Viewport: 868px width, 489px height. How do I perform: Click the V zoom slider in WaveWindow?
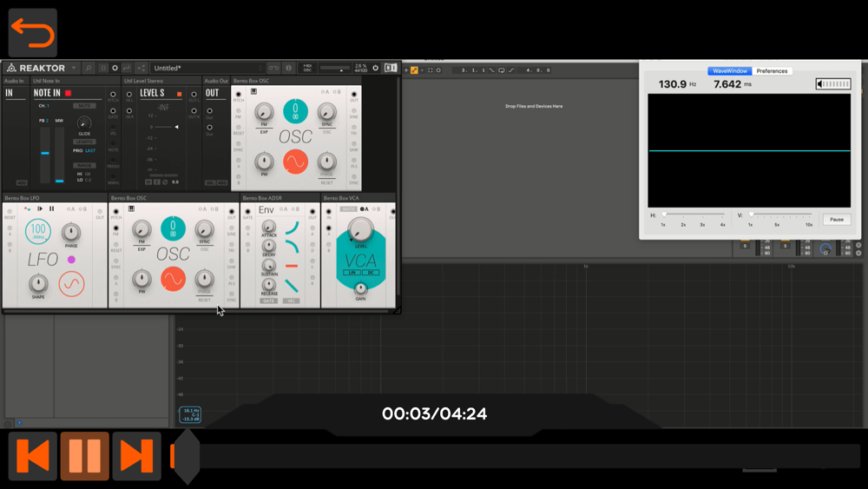780,215
